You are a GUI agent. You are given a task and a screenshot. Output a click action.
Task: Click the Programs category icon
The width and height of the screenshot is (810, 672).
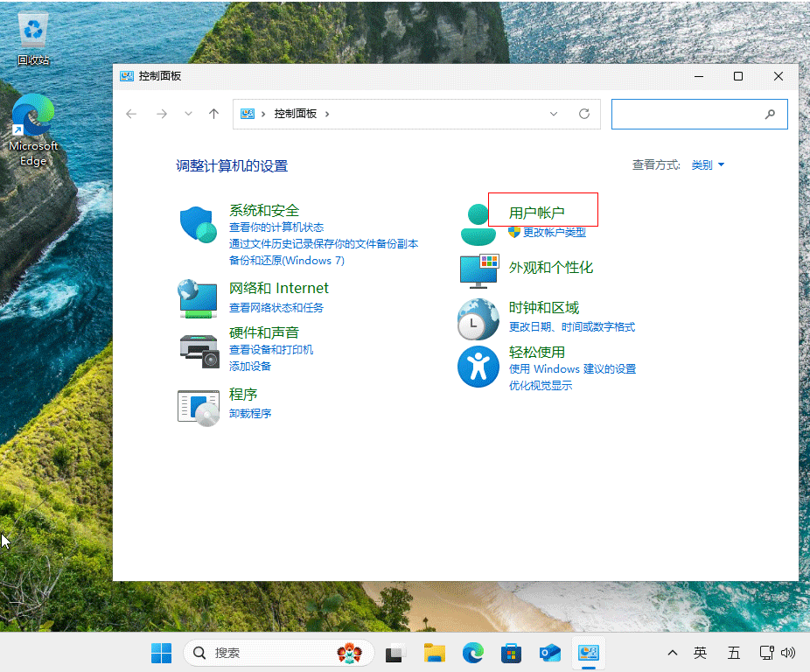pyautogui.click(x=199, y=408)
